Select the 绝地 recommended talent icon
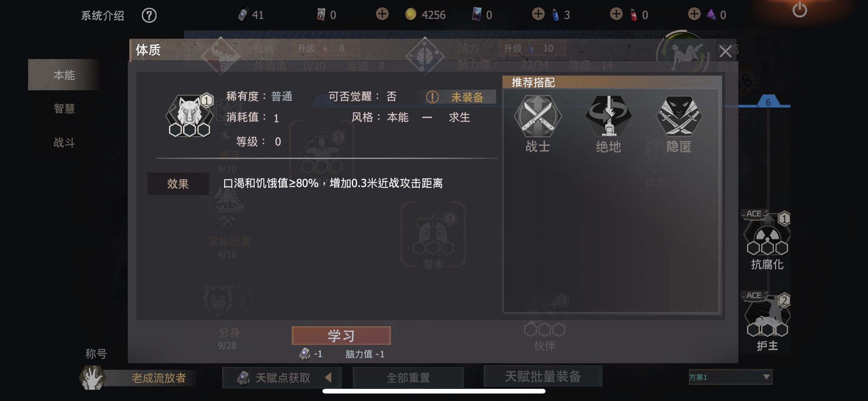 pyautogui.click(x=608, y=116)
